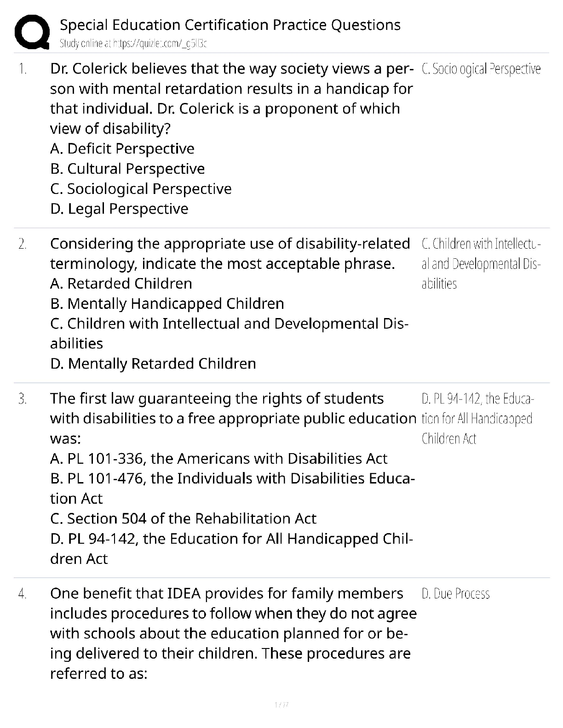563x728 pixels.
Task: Select option D. PL 94-142 in question 3 choices
Action: (231, 539)
